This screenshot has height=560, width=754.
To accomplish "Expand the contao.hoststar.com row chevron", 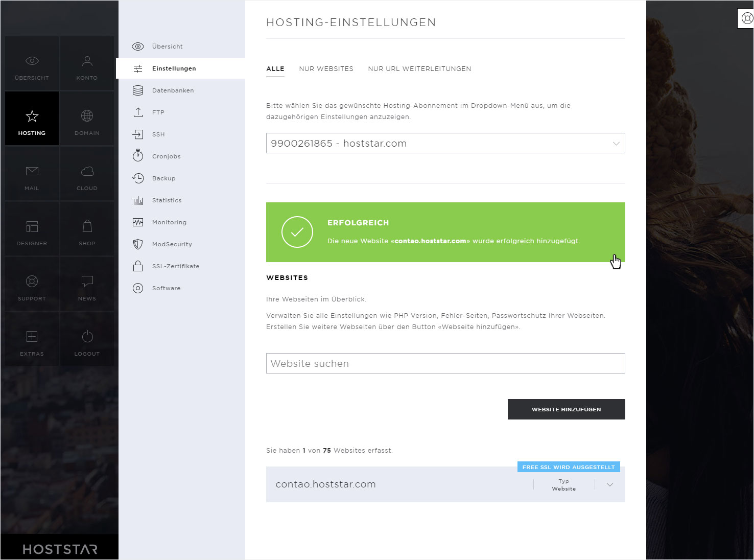I will click(609, 484).
